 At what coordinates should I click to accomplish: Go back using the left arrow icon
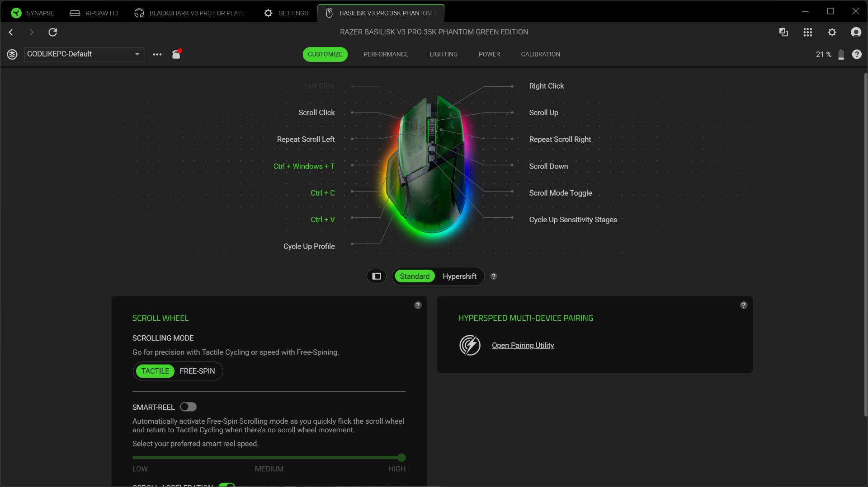click(x=11, y=32)
